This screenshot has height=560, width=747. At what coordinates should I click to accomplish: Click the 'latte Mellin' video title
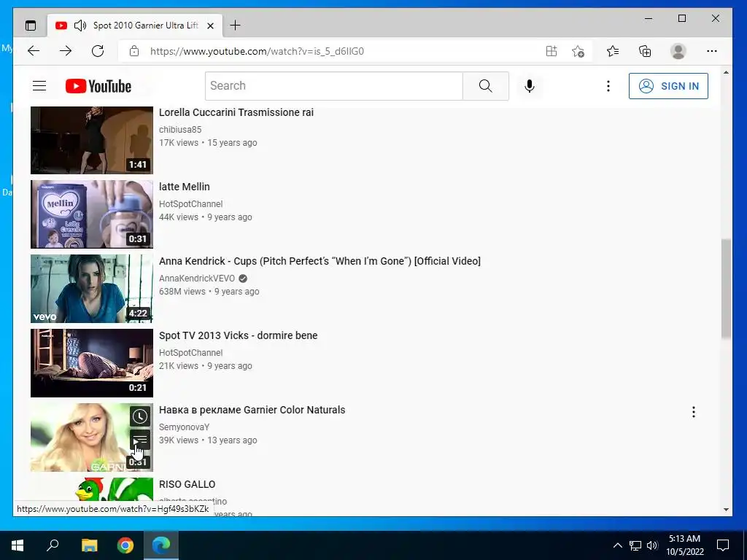[185, 187]
